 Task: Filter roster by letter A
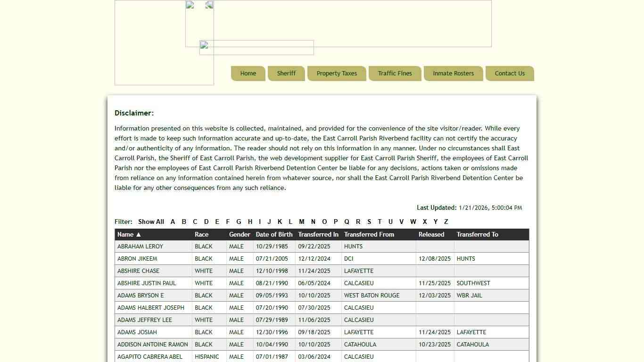point(173,222)
